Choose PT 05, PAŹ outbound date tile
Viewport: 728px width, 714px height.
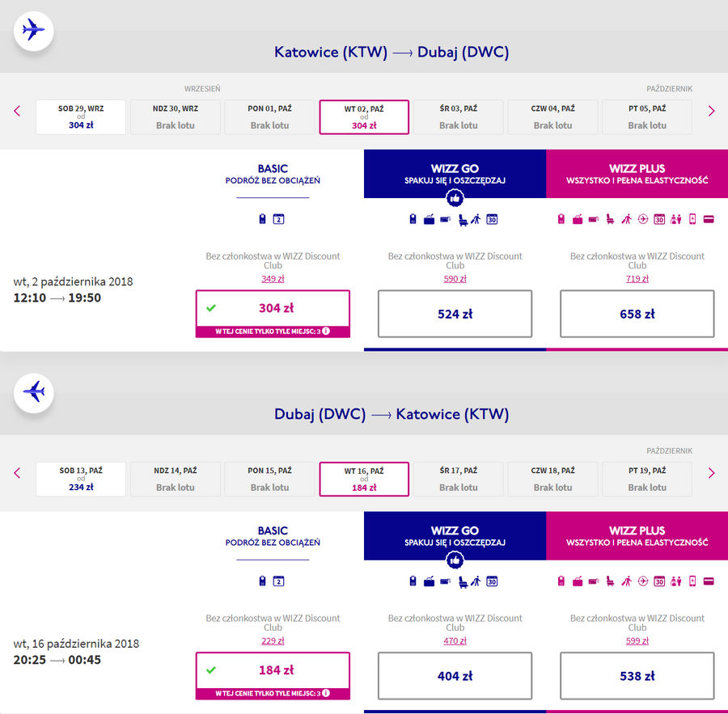[x=647, y=117]
